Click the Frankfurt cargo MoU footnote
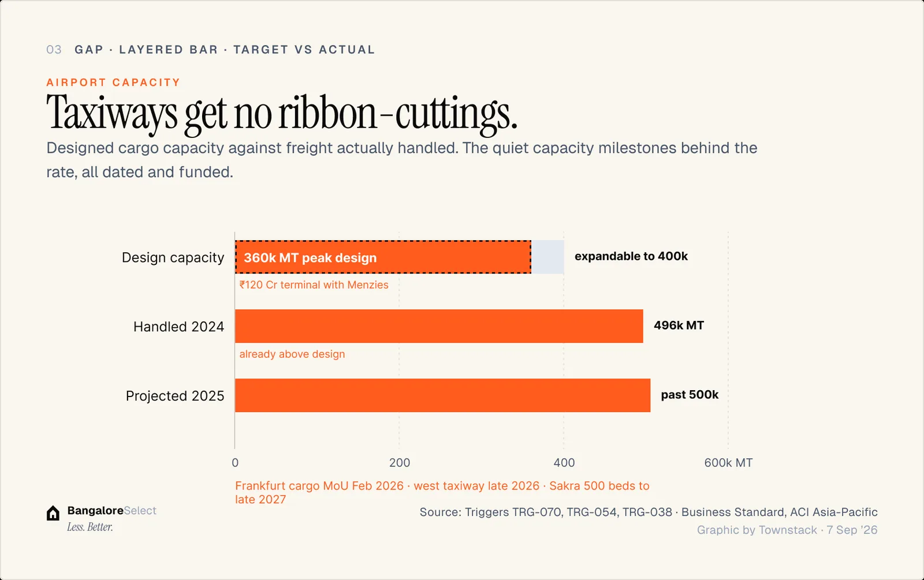Image resolution: width=924 pixels, height=580 pixels. (x=442, y=492)
